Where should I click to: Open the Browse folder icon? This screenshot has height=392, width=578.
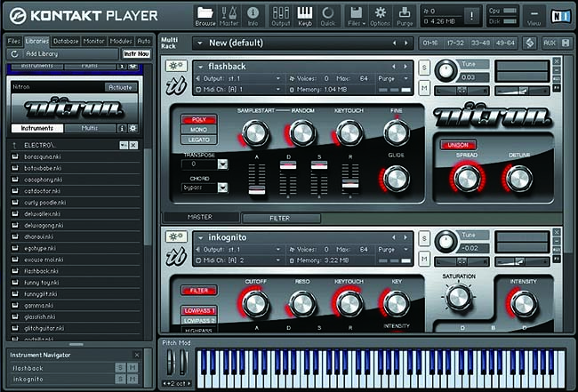[x=205, y=16]
